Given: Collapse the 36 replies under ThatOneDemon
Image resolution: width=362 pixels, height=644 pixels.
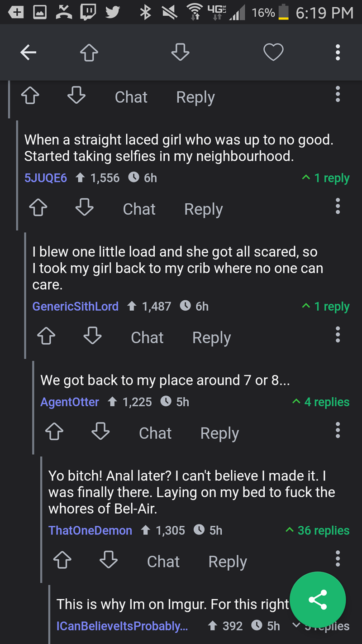Looking at the screenshot, I should coord(318,530).
